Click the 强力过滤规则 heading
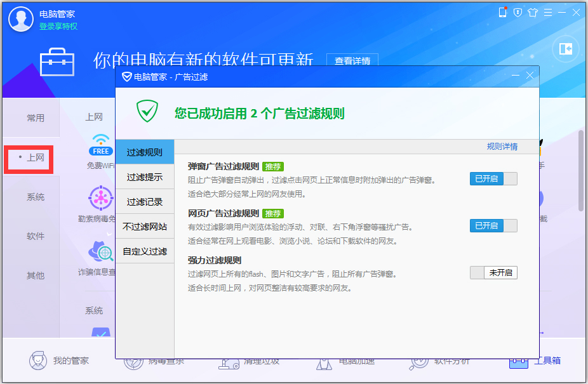588x384 pixels. 215,260
